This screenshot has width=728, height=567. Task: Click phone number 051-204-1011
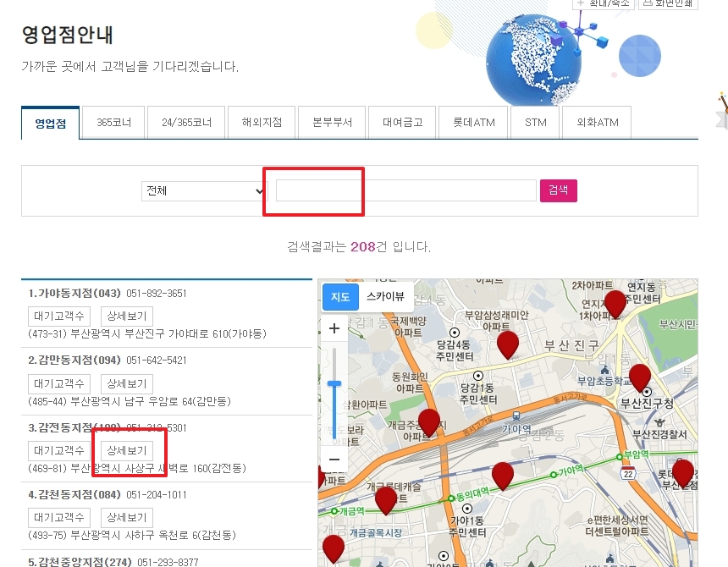click(x=157, y=495)
